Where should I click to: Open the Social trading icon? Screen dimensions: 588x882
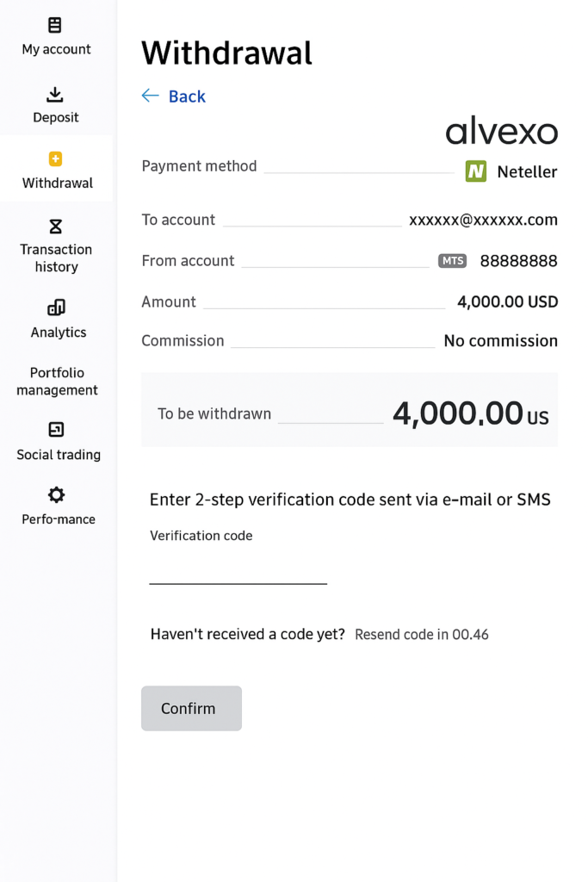pyautogui.click(x=56, y=429)
